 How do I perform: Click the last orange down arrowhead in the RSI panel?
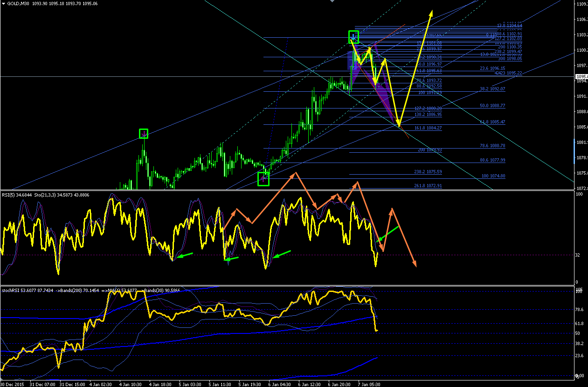pos(415,264)
